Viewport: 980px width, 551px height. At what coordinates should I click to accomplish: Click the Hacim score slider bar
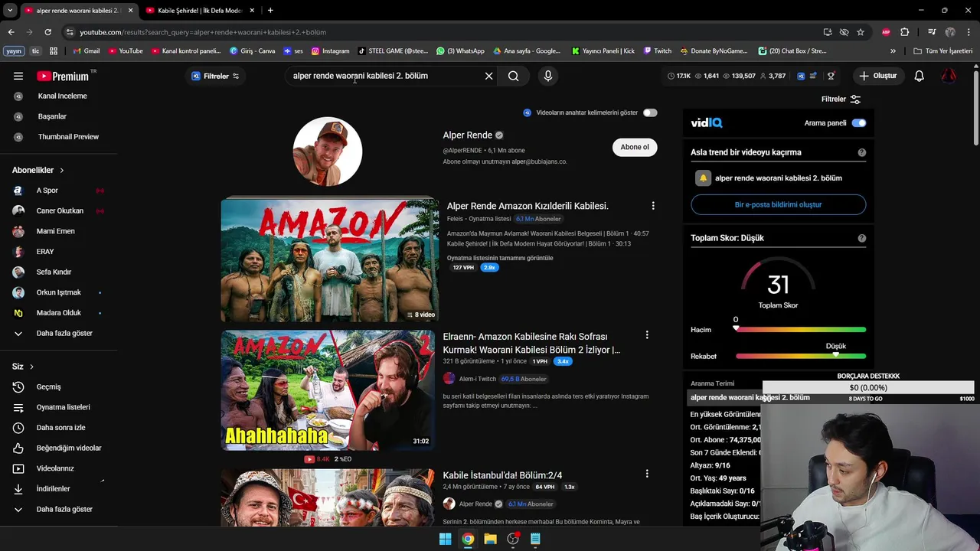801,330
